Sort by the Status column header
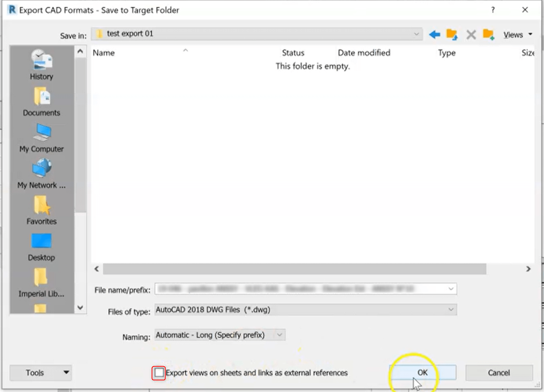 tap(293, 53)
